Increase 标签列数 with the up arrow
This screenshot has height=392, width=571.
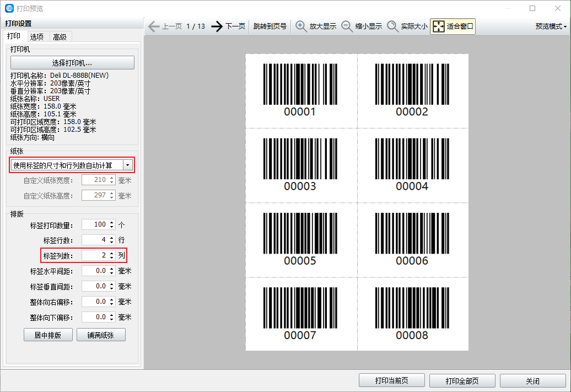pos(112,253)
